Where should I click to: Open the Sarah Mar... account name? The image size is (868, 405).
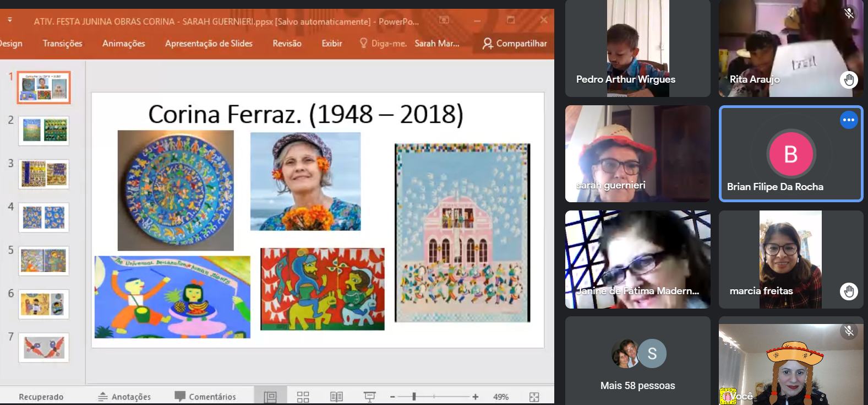[x=437, y=44]
